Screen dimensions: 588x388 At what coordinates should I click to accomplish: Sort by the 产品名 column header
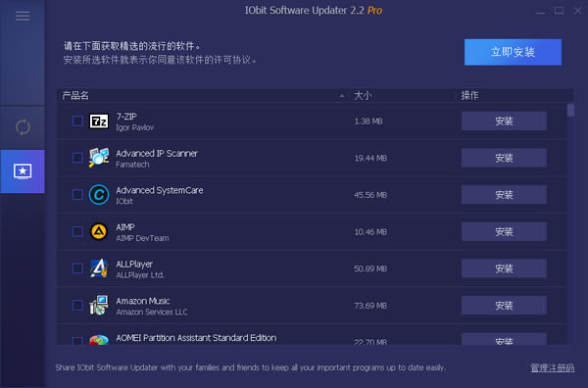(x=75, y=96)
